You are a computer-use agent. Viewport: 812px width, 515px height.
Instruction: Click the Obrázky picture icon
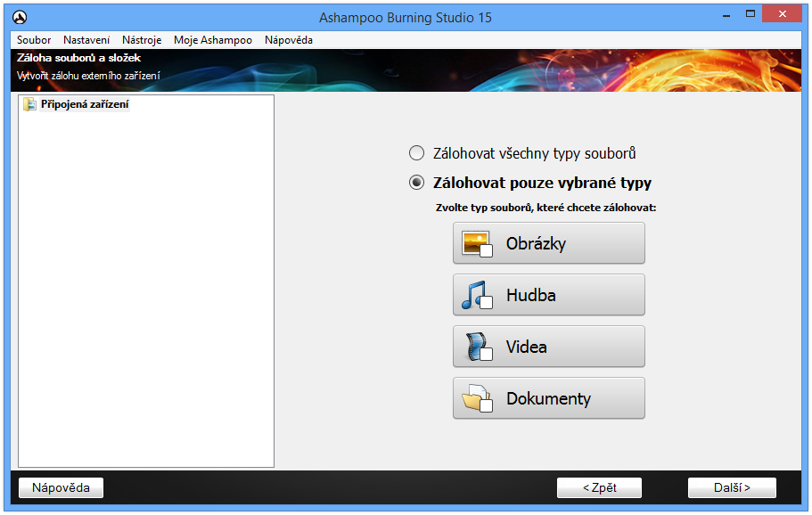477,244
